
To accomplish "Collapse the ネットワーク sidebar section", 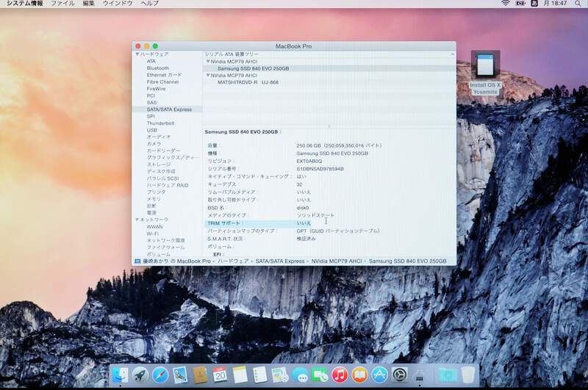I will coord(137,220).
